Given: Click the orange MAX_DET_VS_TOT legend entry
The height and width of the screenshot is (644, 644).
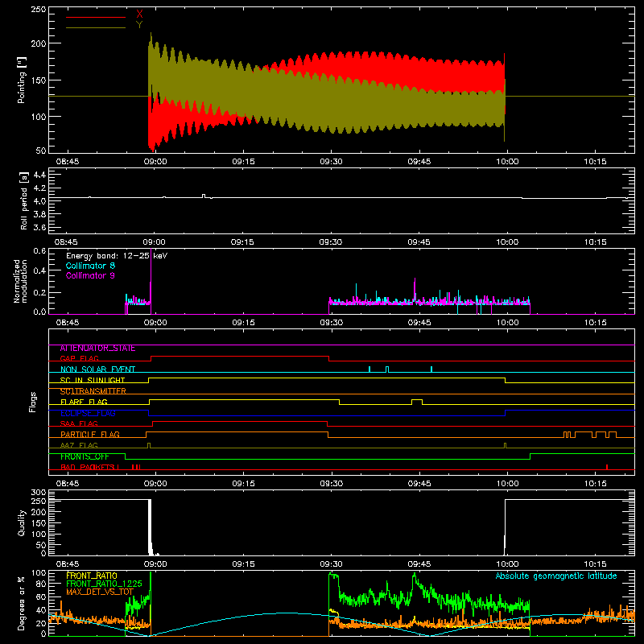Looking at the screenshot, I should (x=100, y=592).
